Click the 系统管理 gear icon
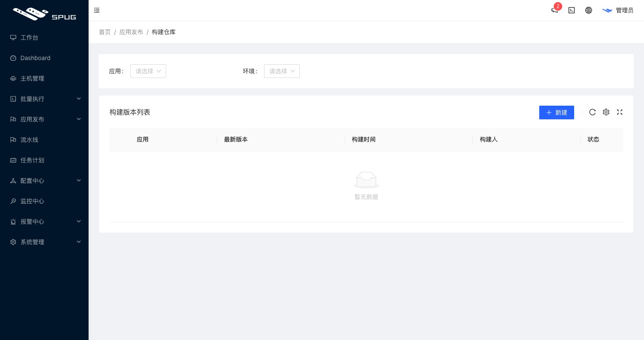The width and height of the screenshot is (644, 340). click(x=13, y=242)
